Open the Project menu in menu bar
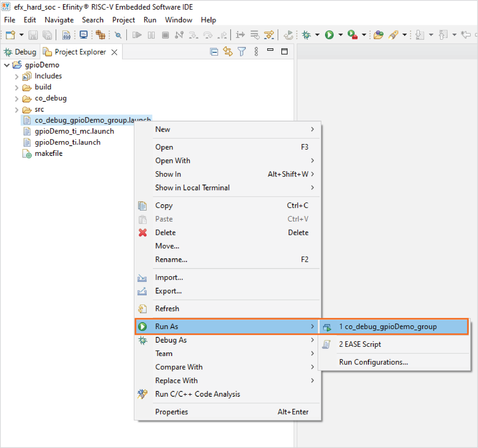The width and height of the screenshot is (478, 448). (124, 20)
